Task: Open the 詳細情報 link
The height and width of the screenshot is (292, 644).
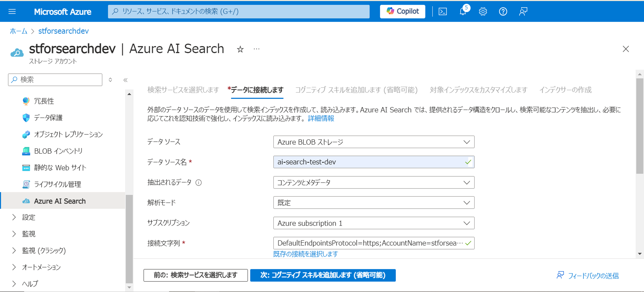Action: tap(321, 118)
